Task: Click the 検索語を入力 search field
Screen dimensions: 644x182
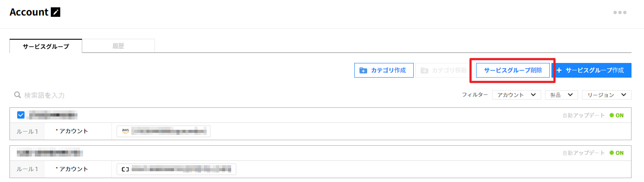Action: tap(86, 95)
